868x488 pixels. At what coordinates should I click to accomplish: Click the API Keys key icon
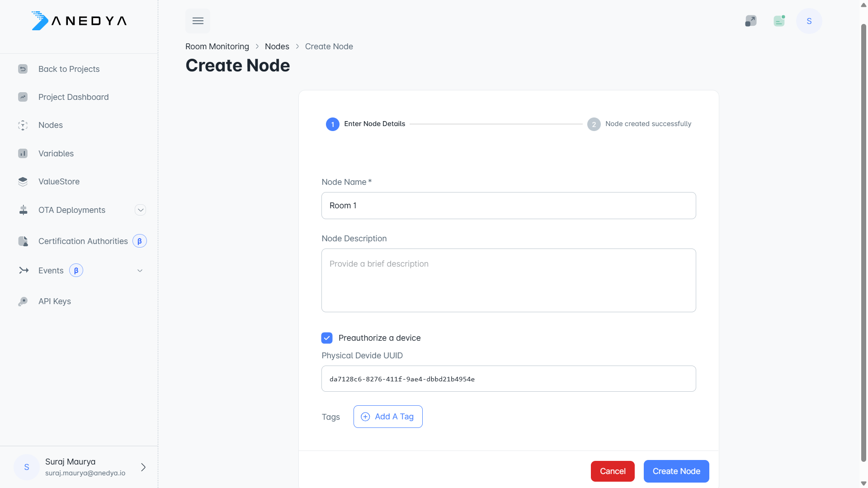[x=23, y=301]
